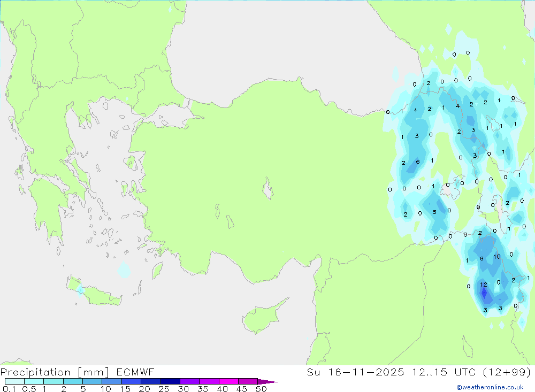535x392 pixels.
Task: Click the 0.5–1 mm legend color swatch
Action: point(34,381)
